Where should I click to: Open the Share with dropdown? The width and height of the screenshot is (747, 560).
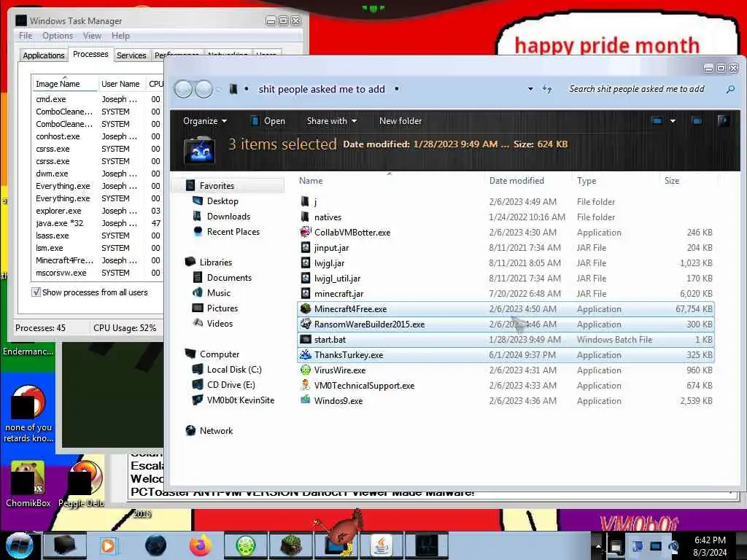[x=332, y=121]
